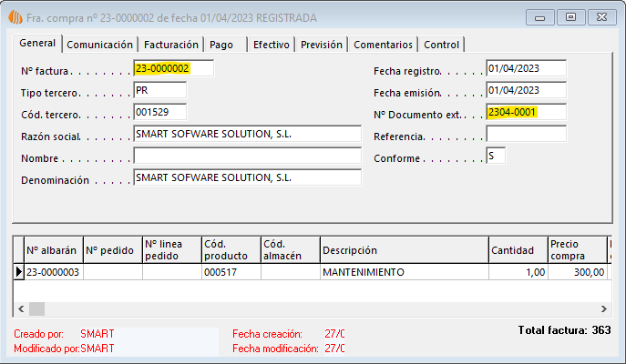The width and height of the screenshot is (626, 364).
Task: Show the Comentarios tab
Action: tap(383, 45)
